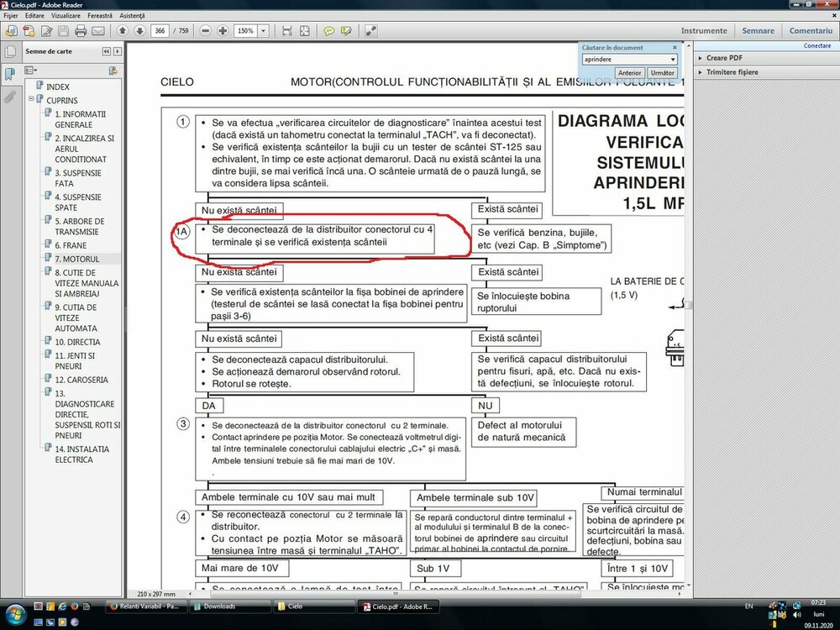This screenshot has width=840, height=630.
Task: Click the page number input field
Action: (x=160, y=31)
